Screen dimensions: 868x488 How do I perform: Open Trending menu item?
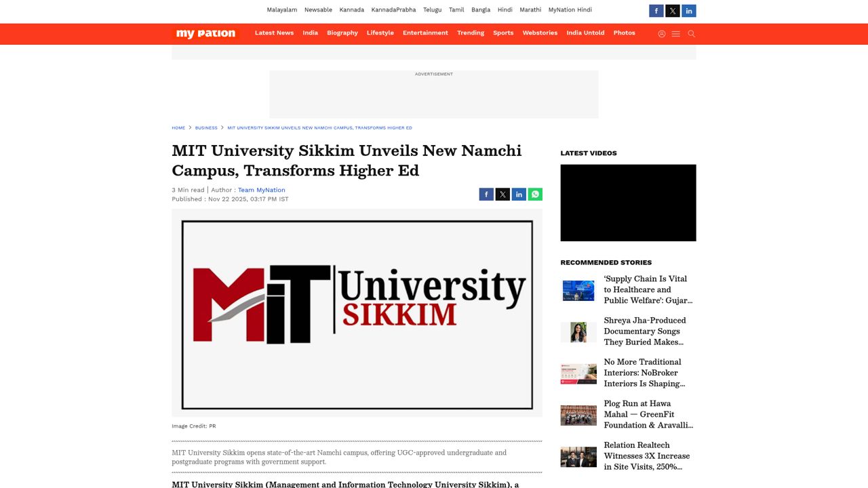pyautogui.click(x=471, y=33)
